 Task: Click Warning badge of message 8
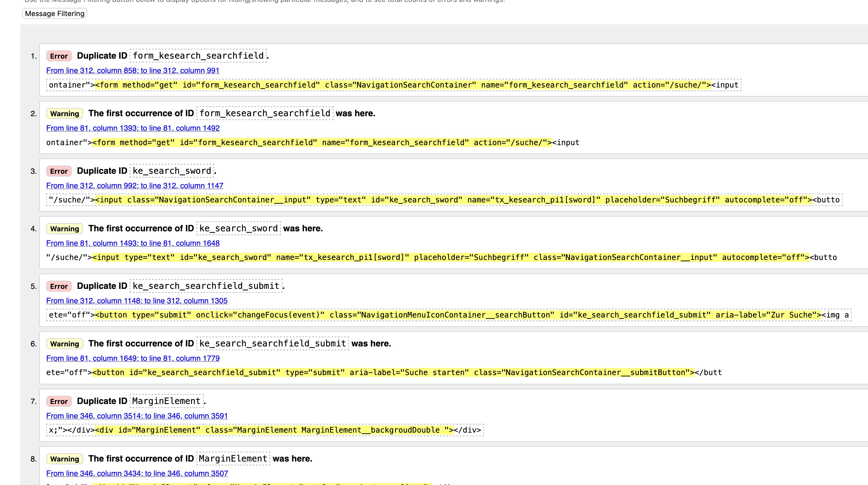(x=64, y=459)
